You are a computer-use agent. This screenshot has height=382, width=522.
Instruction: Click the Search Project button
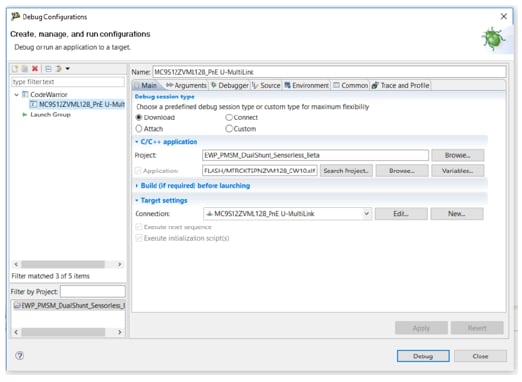346,171
